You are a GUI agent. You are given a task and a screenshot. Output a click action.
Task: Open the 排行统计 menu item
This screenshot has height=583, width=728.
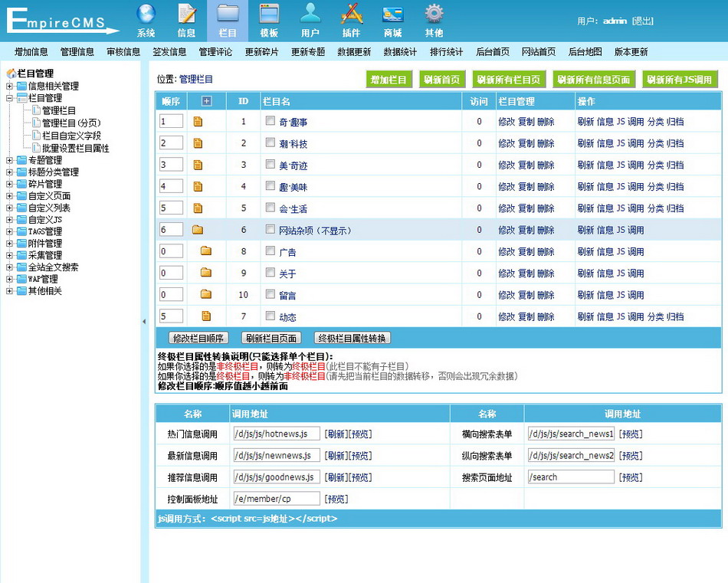point(446,52)
